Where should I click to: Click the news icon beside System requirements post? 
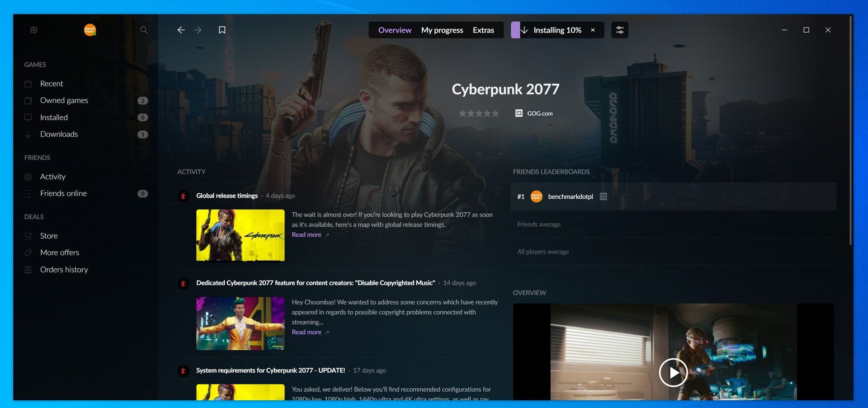pos(184,370)
